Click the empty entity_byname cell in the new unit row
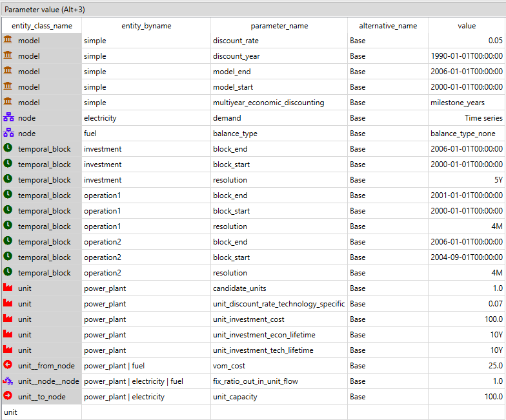 coord(146,412)
